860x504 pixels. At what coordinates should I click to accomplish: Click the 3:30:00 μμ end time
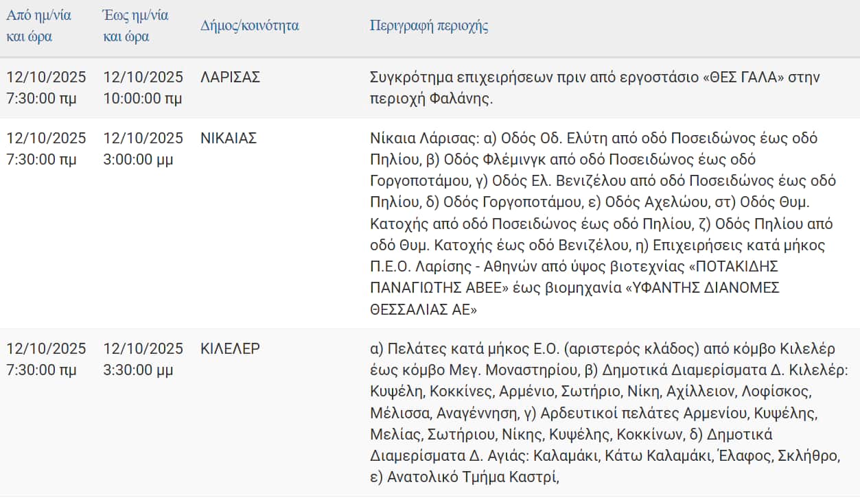tap(139, 370)
